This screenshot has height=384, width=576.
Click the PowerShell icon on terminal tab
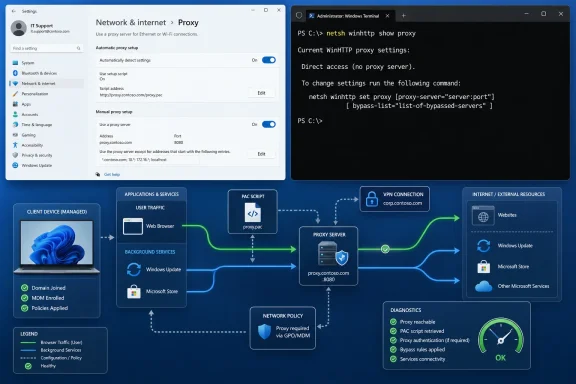(x=312, y=16)
